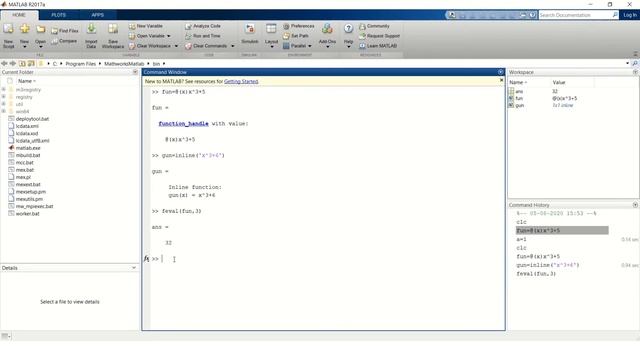640x360 pixels.
Task: Click Find Files in toolstrip
Action: point(65,31)
